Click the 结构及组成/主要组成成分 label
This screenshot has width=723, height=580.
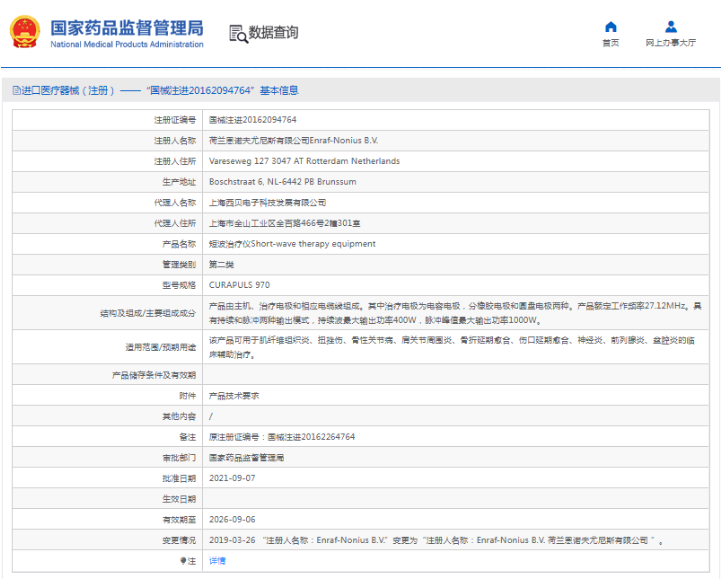point(148,313)
